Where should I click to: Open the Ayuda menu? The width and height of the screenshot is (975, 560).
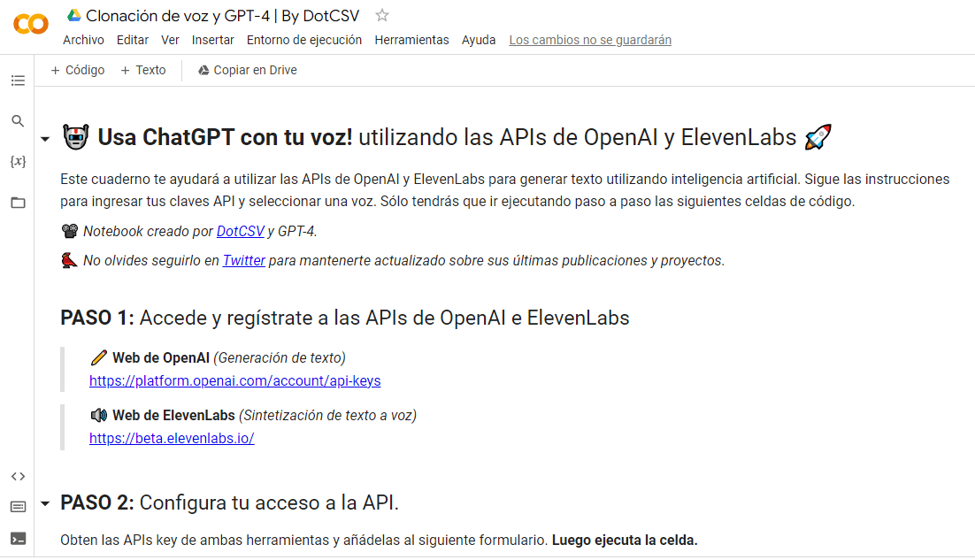click(478, 40)
